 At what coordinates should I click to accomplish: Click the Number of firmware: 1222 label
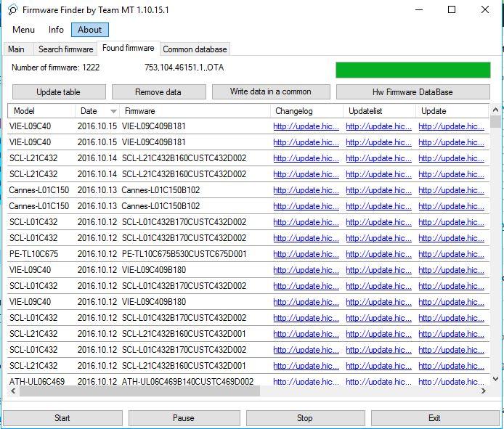pos(56,68)
